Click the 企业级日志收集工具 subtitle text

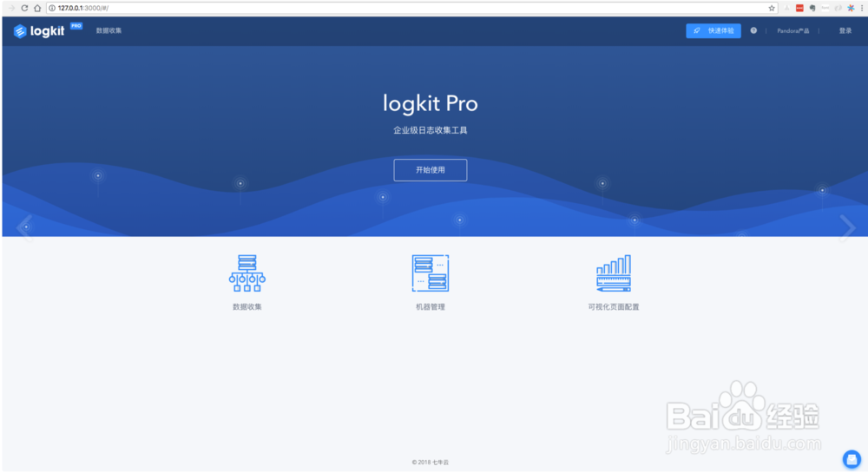click(431, 130)
